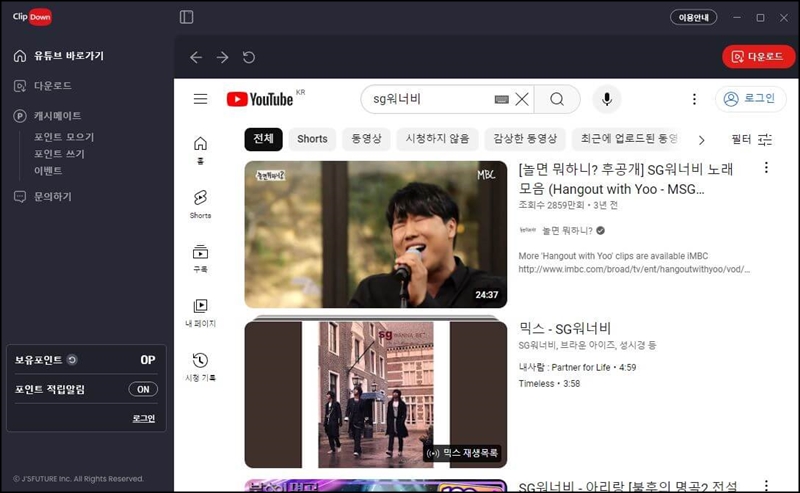This screenshot has width=800, height=493.
Task: Click SG워너비, 브라운 아이즈, 성시경 등 text
Action: [x=587, y=346]
